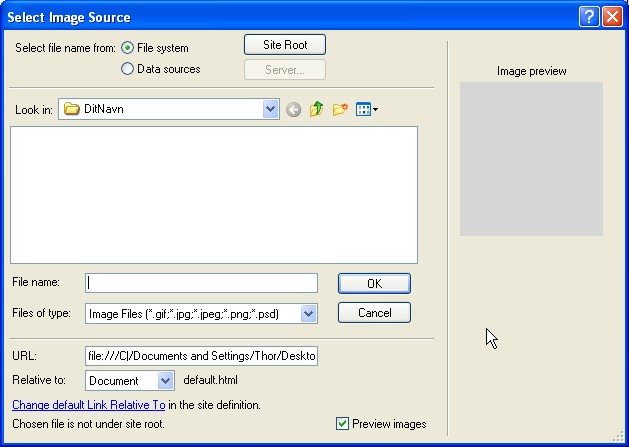The height and width of the screenshot is (447, 629).
Task: Go back using the grey Back arrow icon
Action: click(x=294, y=110)
